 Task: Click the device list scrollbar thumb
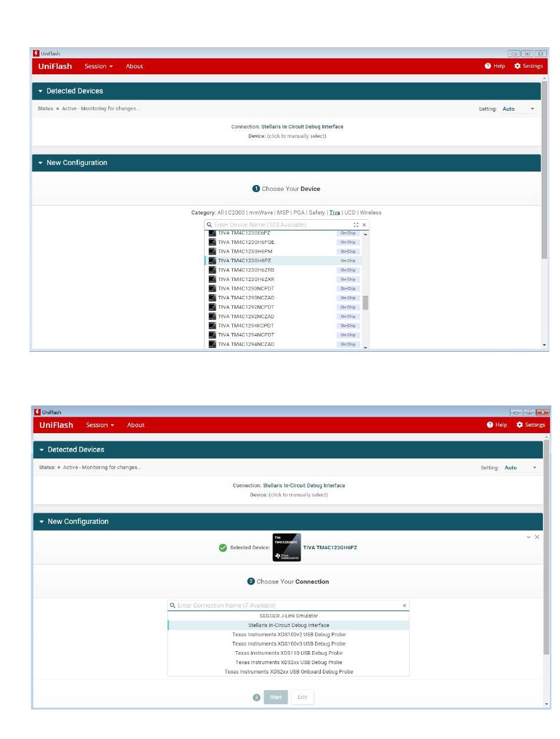(x=365, y=303)
